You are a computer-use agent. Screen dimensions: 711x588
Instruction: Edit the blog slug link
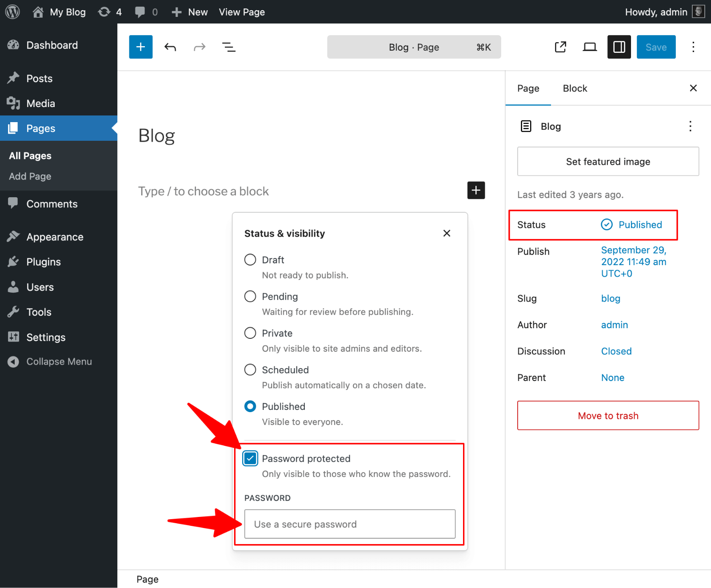pyautogui.click(x=611, y=298)
